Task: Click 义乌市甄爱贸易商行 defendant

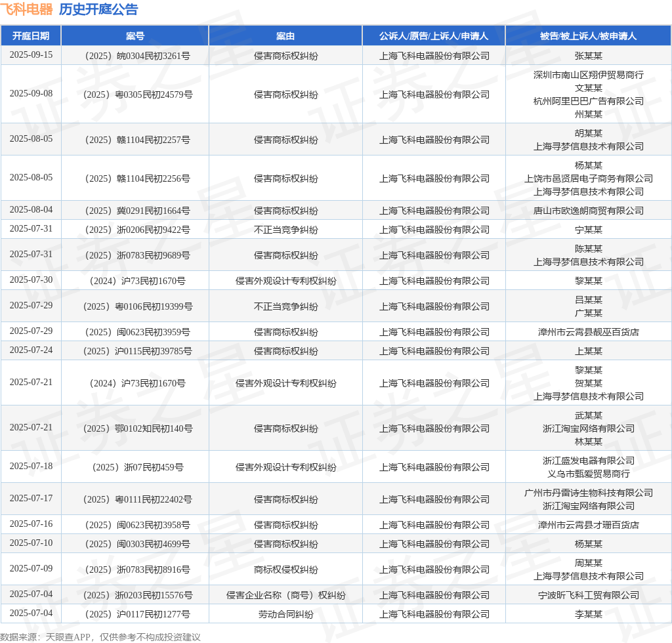Action: pos(589,474)
